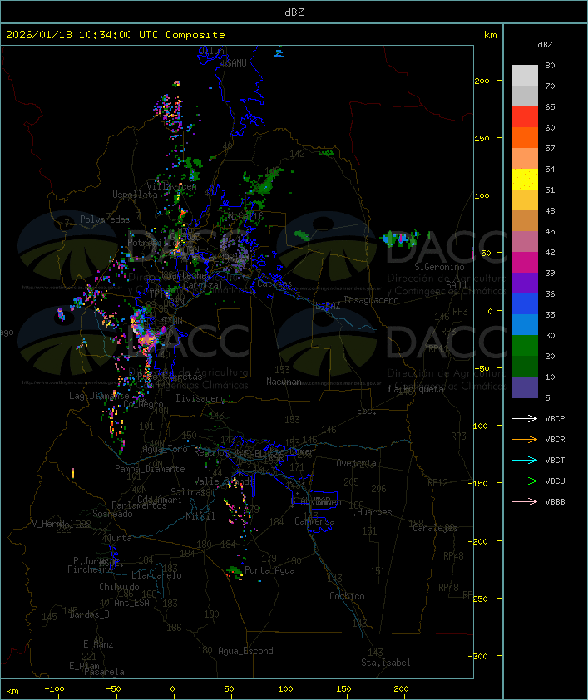Click the pink VBBB arrow icon
This screenshot has height=700, width=588.
click(x=525, y=502)
